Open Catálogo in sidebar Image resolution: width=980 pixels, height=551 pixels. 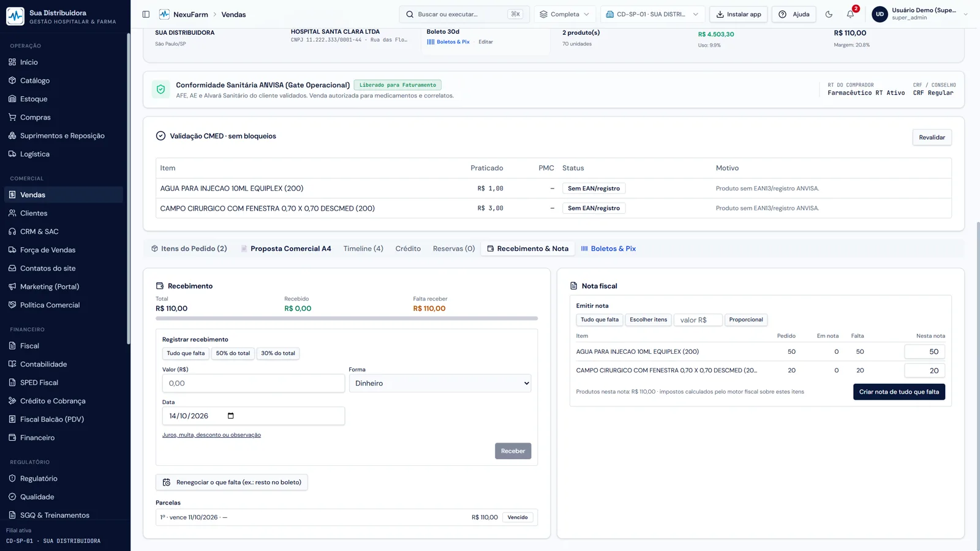point(64,80)
